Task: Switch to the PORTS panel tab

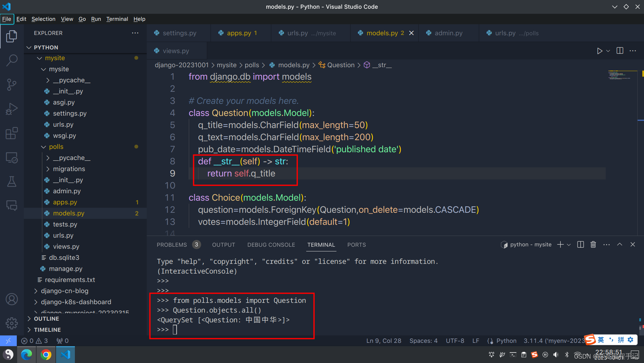Action: [x=357, y=245]
